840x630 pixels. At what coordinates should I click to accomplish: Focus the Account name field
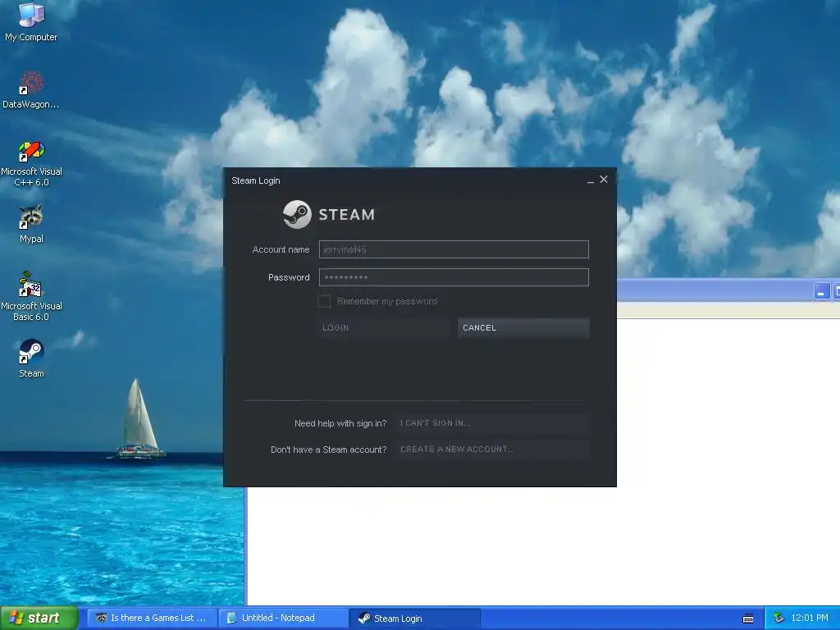click(x=454, y=249)
